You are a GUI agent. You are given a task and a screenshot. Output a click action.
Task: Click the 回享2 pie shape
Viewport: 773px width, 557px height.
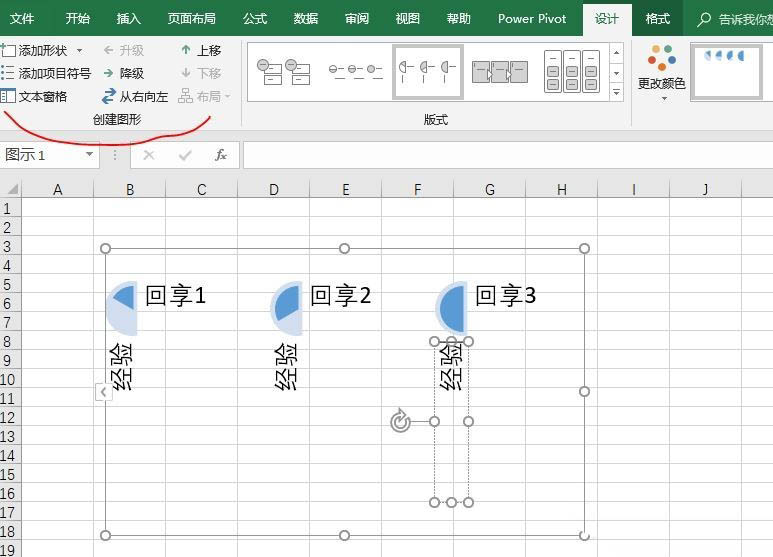(287, 308)
